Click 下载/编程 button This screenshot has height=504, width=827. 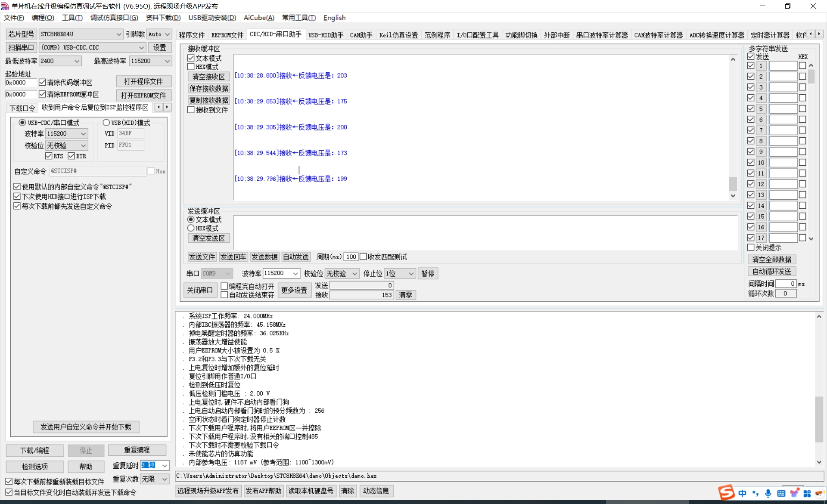click(x=35, y=450)
